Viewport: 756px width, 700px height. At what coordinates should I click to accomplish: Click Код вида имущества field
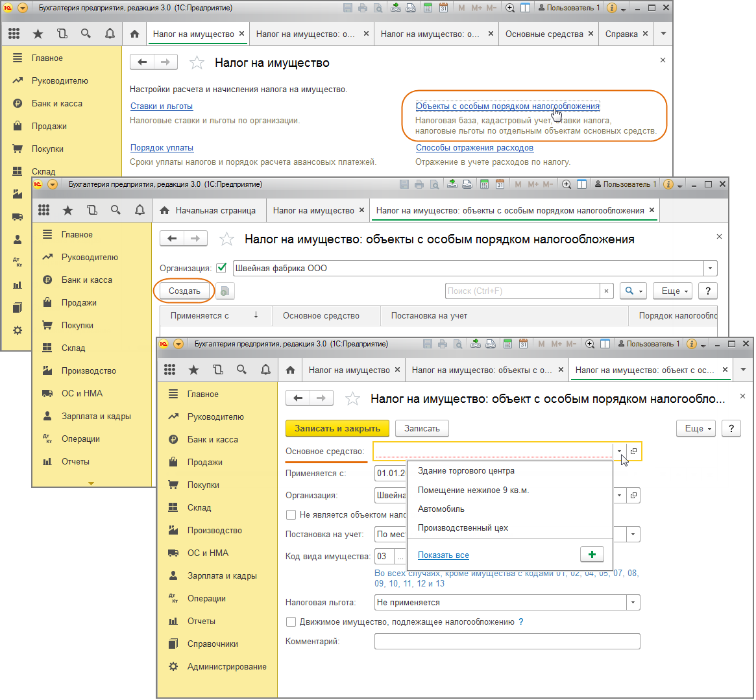384,556
